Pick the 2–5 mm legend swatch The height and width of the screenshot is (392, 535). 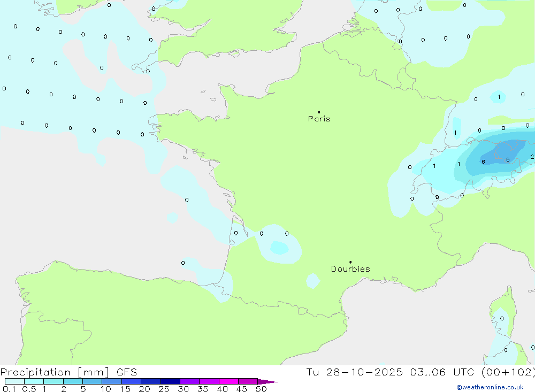73,381
